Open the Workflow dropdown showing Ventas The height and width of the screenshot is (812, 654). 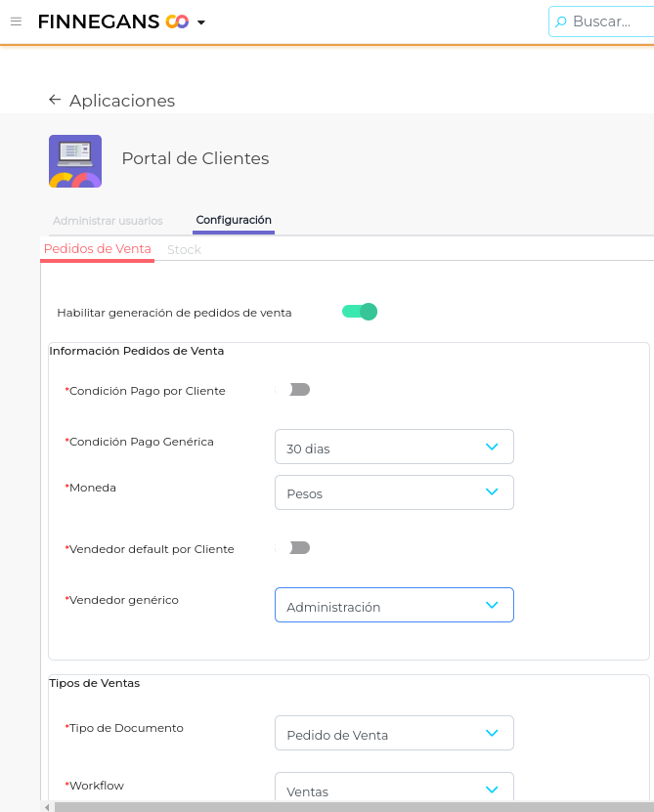coord(394,790)
